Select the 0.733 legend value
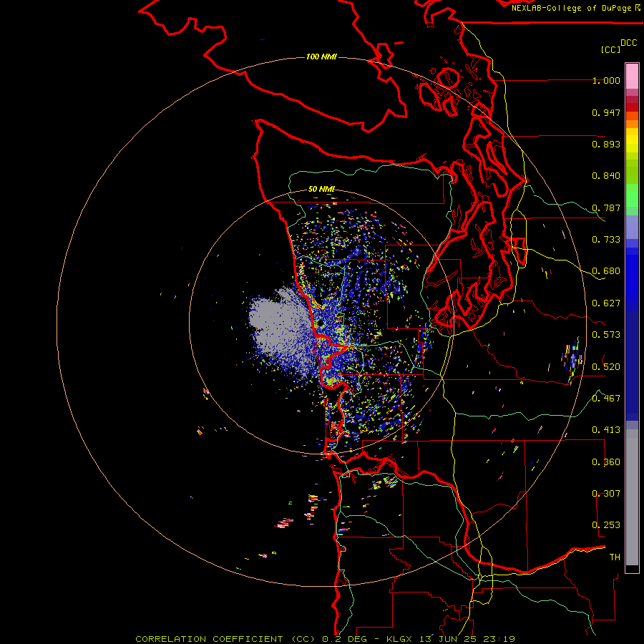Screen dimensions: 644x644 point(606,240)
